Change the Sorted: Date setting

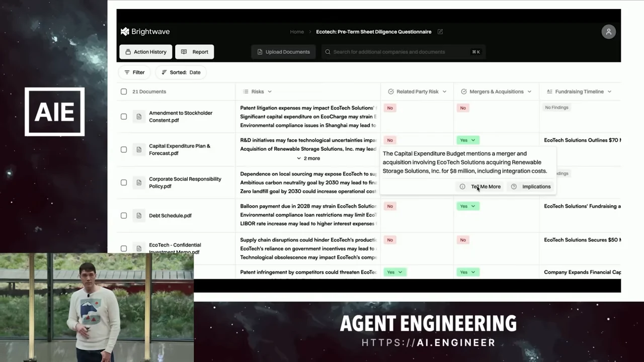point(181,72)
